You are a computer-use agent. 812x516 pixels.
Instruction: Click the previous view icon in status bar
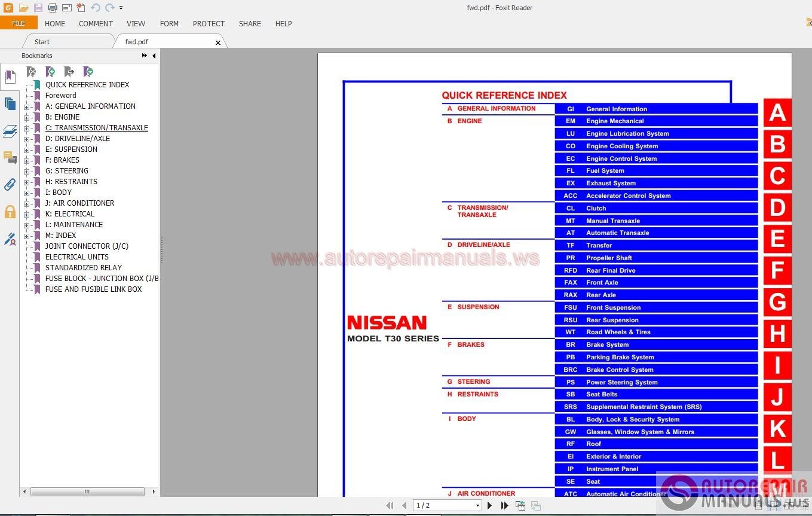coord(520,506)
